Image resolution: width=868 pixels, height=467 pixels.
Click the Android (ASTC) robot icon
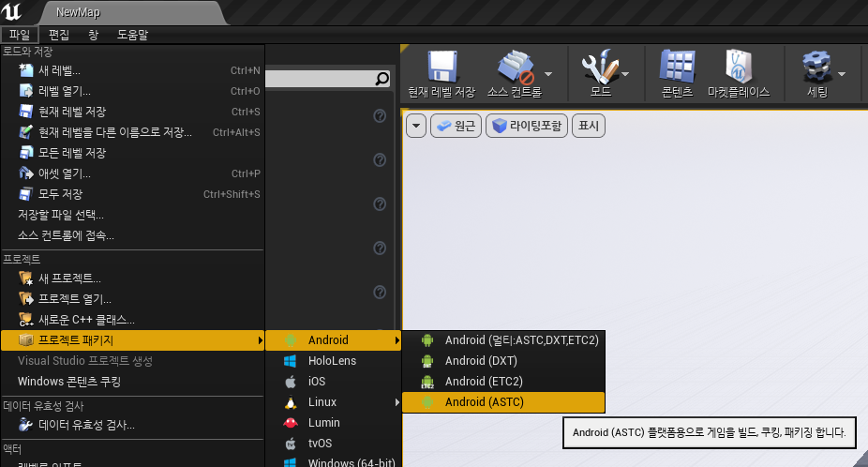(x=427, y=402)
